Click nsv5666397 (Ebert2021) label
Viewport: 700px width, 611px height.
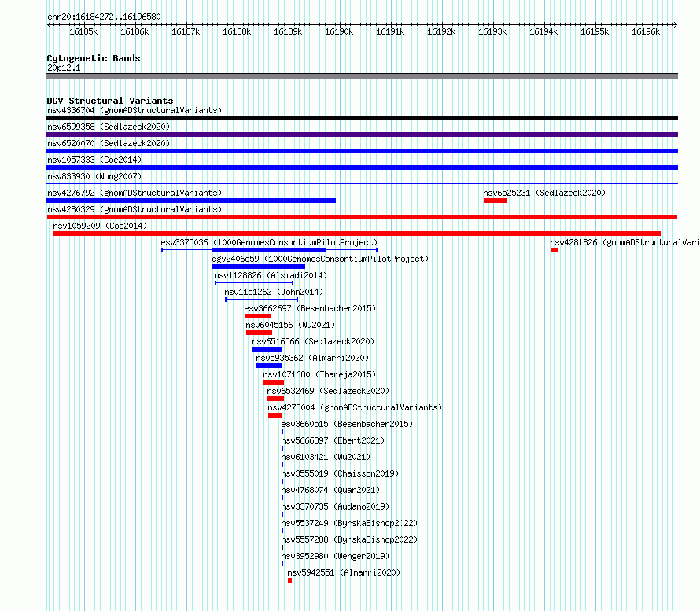click(333, 440)
